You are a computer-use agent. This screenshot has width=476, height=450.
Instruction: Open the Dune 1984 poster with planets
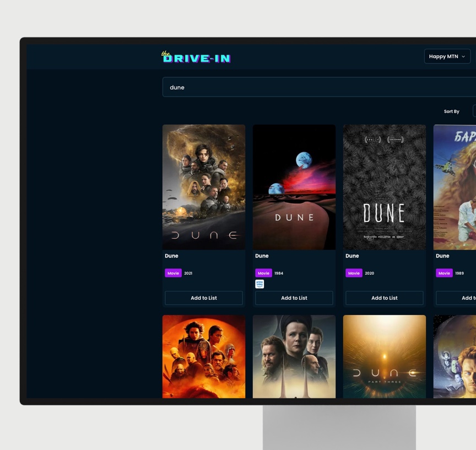(x=294, y=187)
